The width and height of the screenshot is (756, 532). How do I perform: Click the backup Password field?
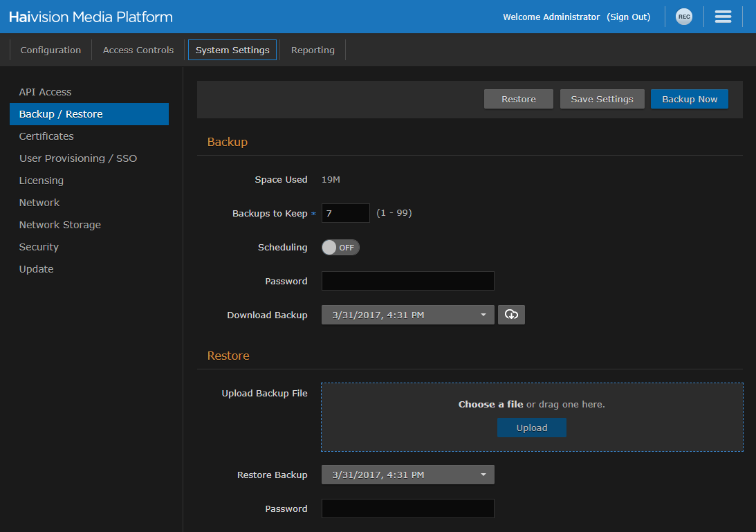coord(407,281)
